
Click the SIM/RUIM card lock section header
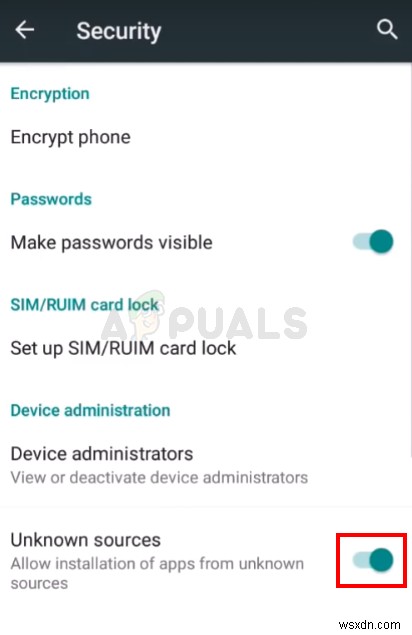(x=84, y=305)
